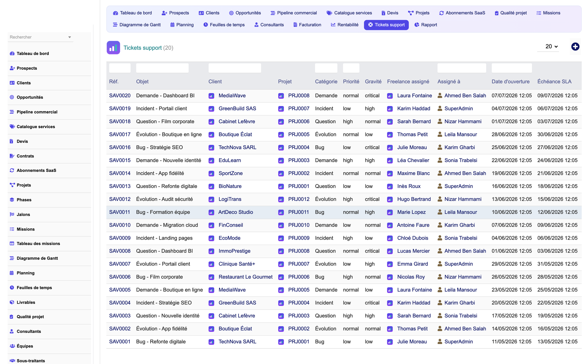The height and width of the screenshot is (364, 588).
Task: Open freelance Hugo Bertrand link
Action: tap(414, 199)
